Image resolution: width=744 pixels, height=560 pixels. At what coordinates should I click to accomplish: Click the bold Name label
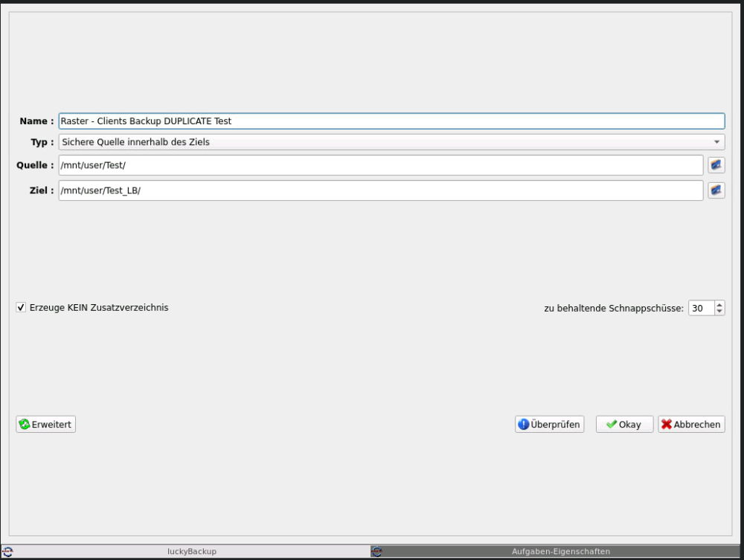pyautogui.click(x=36, y=121)
